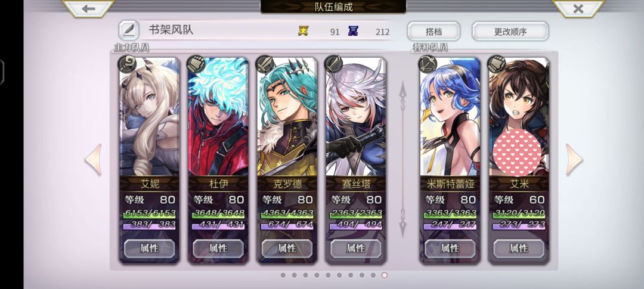Open 属性 attributes for 艾米
This screenshot has height=289, width=644.
coord(518,248)
